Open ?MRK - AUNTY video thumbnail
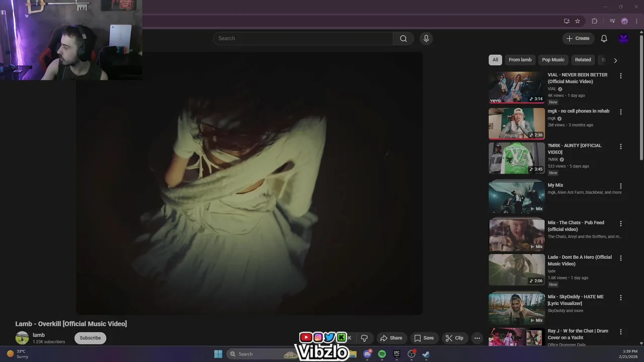 (517, 158)
